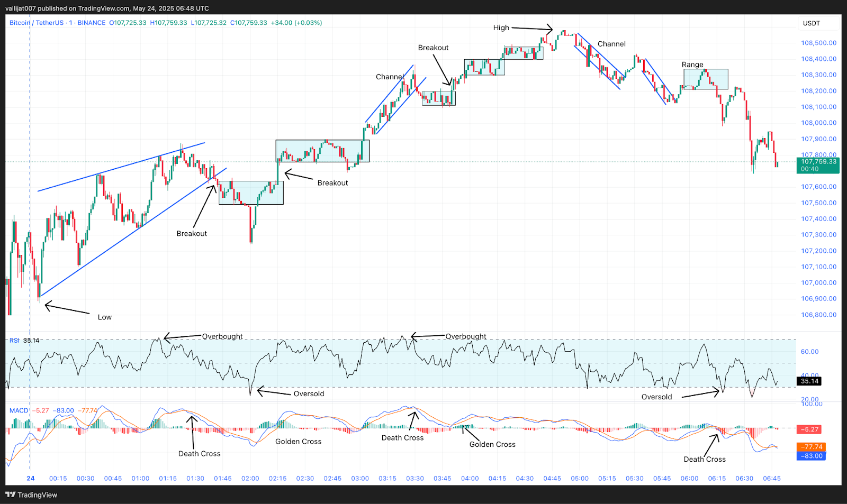The image size is (847, 504).
Task: Click the 107,300.00 price axis label
Action: click(818, 235)
